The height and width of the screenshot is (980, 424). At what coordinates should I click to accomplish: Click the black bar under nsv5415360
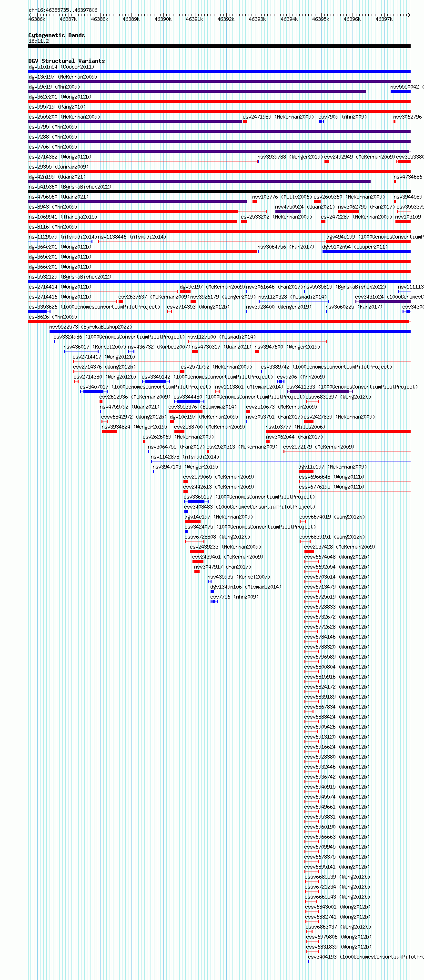click(x=219, y=191)
